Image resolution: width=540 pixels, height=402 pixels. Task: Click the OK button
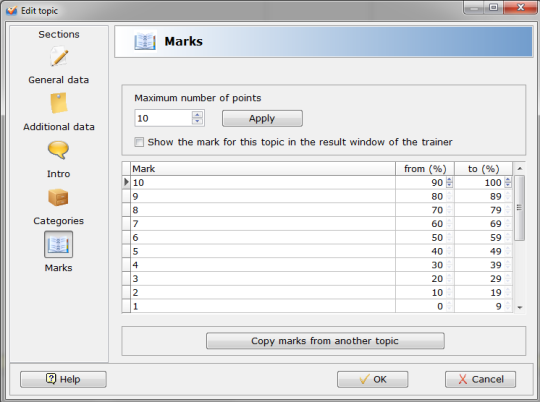(x=373, y=379)
